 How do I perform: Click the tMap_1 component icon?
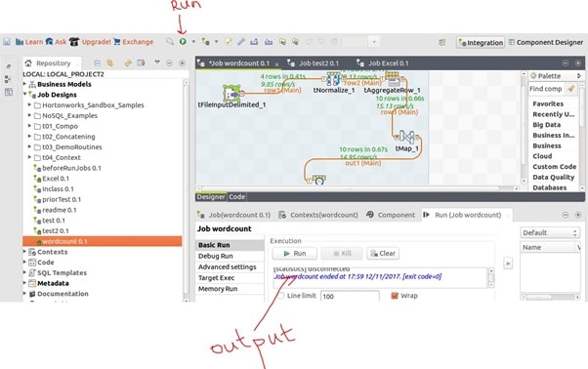tap(406, 137)
